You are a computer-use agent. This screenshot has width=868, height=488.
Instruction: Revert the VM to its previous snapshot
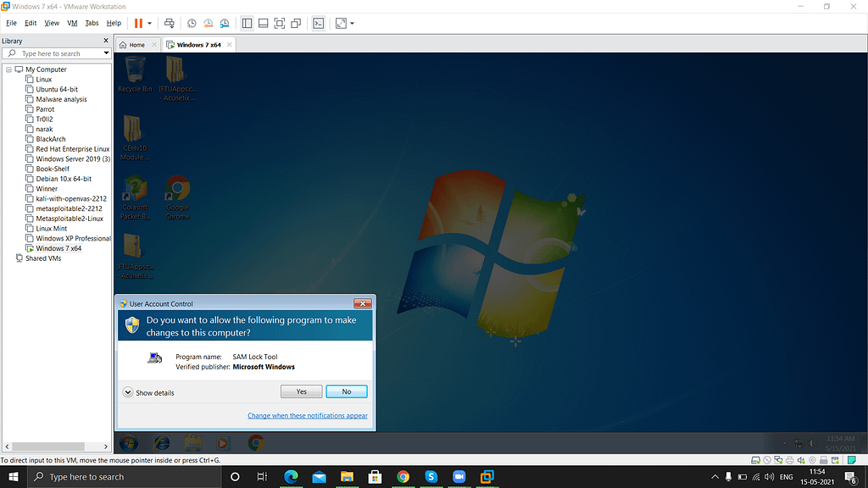(x=209, y=23)
